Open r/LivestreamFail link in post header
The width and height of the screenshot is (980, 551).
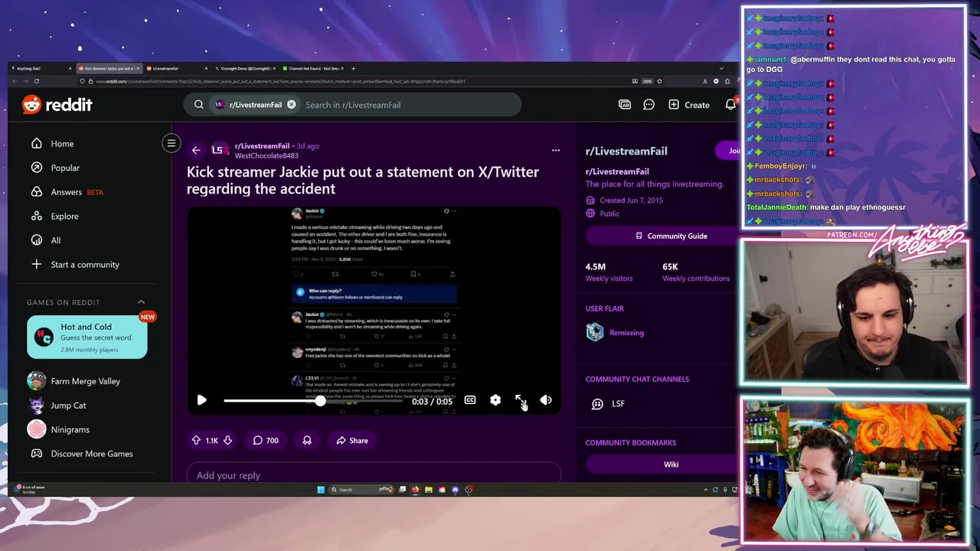tap(262, 145)
